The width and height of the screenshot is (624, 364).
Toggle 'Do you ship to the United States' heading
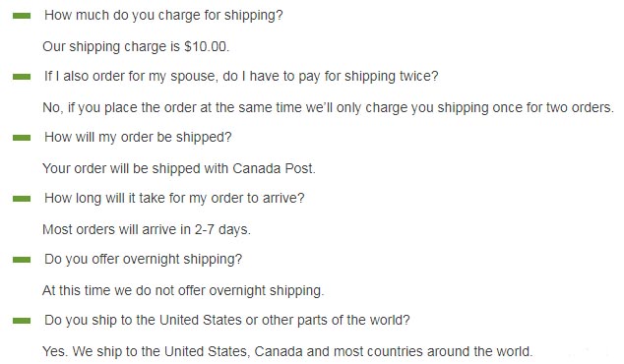[x=226, y=321]
